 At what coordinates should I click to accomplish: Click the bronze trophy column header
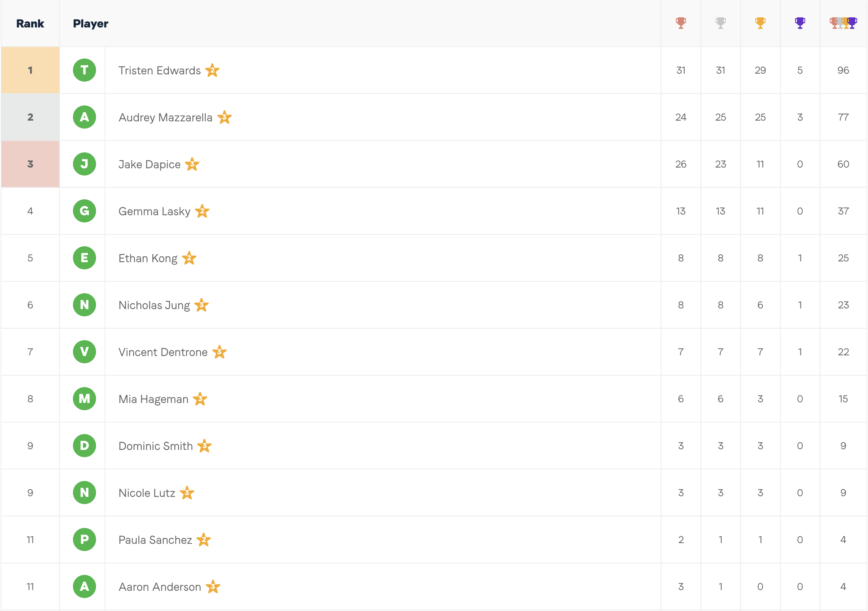681,23
